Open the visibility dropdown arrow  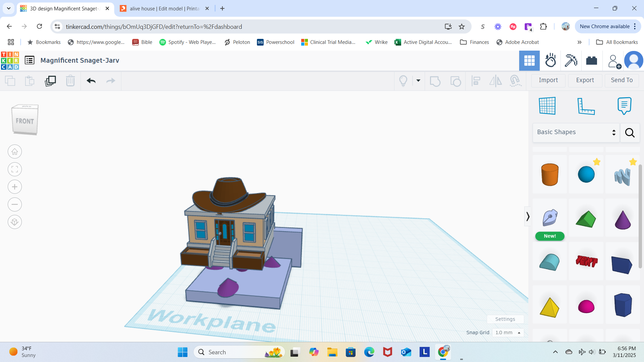coord(418,80)
